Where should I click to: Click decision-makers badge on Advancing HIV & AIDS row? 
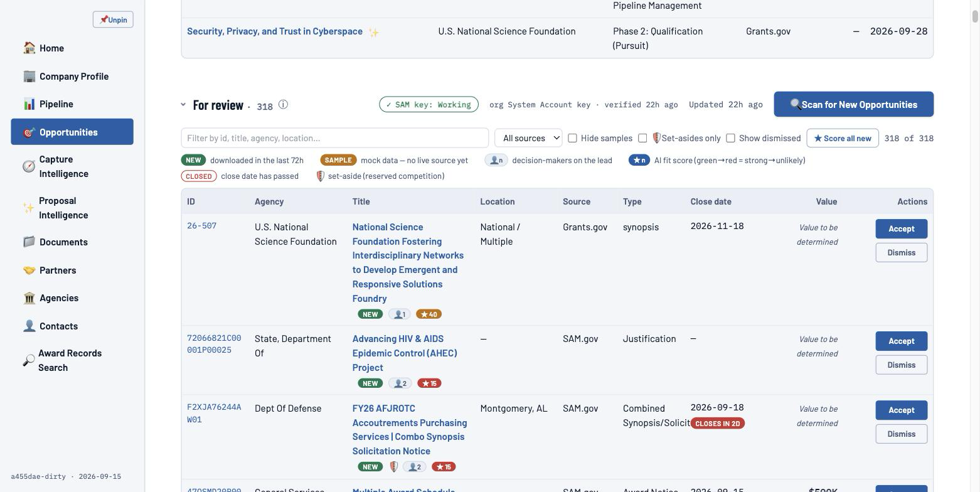[400, 383]
